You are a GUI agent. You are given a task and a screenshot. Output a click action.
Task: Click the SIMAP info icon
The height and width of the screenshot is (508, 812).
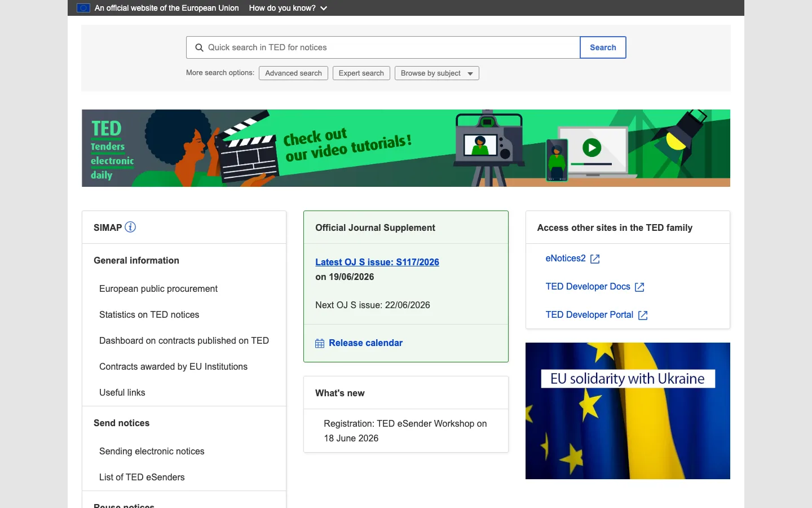pos(130,227)
